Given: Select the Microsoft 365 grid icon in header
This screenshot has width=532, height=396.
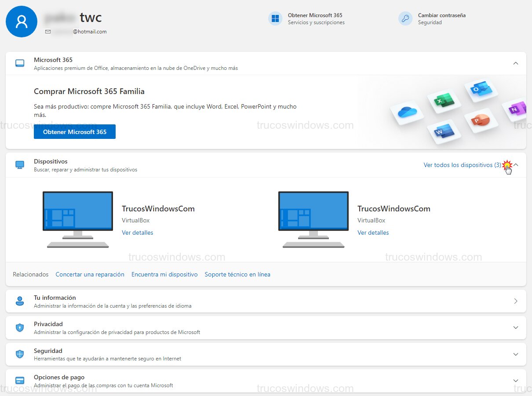Looking at the screenshot, I should pyautogui.click(x=275, y=18).
